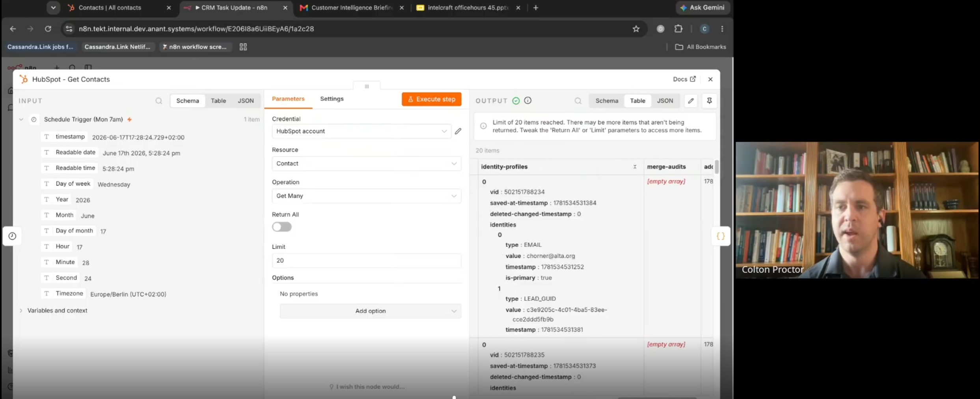980x399 pixels.
Task: Open the Credential HubSpot account dropdown
Action: 361,131
